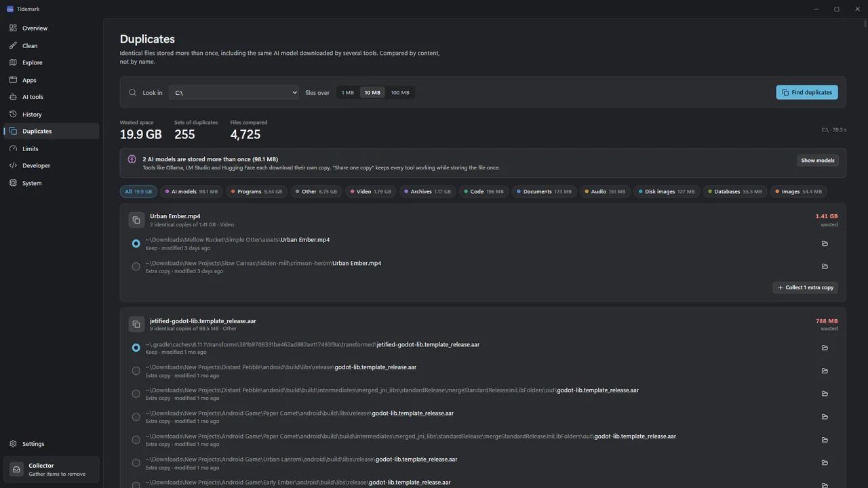Open folder for crimson-heron Urban Ember.mp4 copy
This screenshot has height=488, width=868.
pos(825,266)
